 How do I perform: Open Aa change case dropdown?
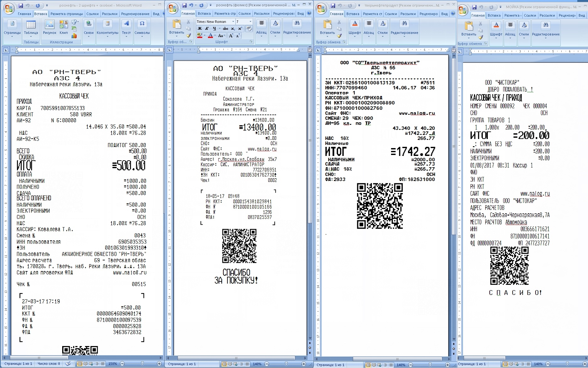221,36
